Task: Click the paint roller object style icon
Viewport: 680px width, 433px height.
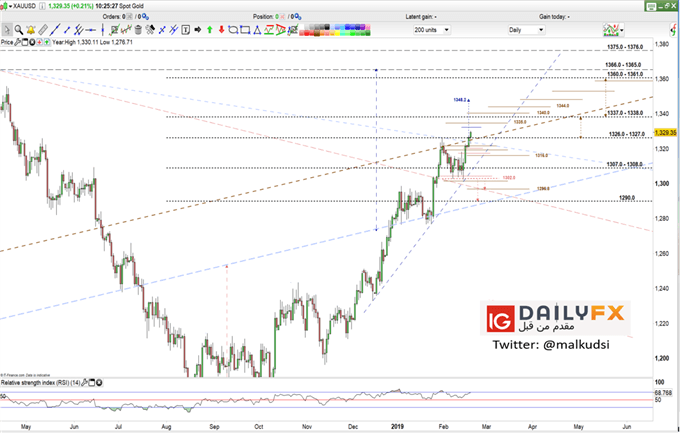Action: pyautogui.click(x=150, y=30)
